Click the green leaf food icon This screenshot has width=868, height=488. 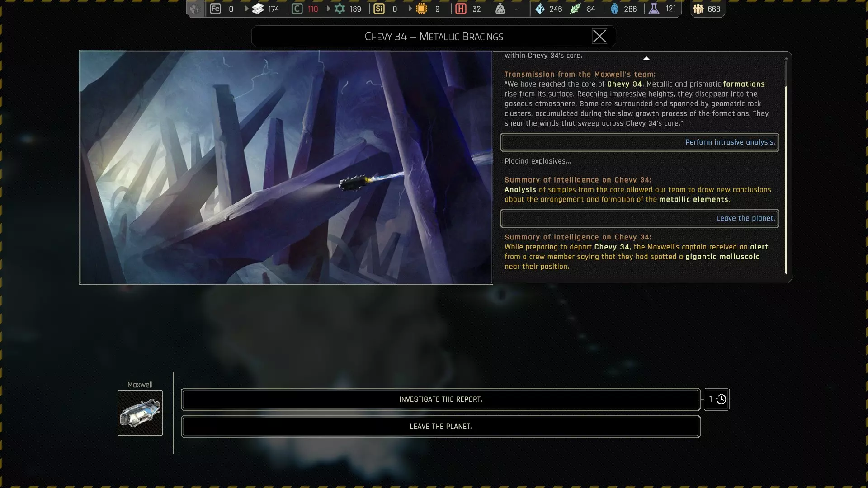(575, 9)
